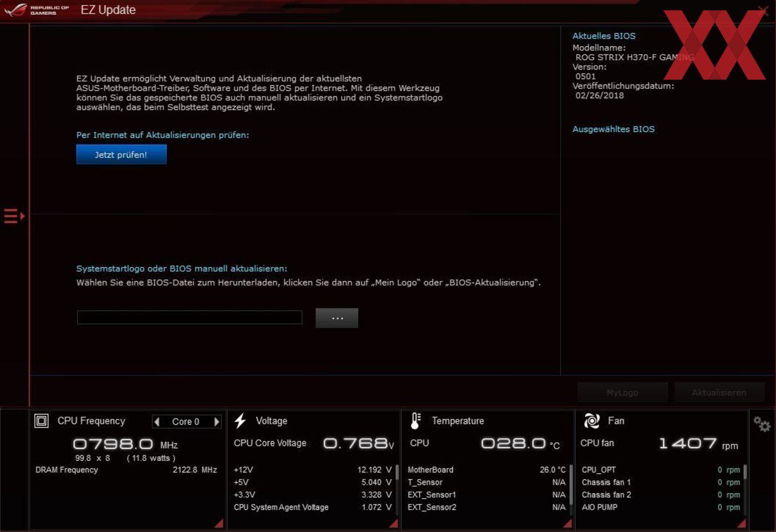Click the release date 02/26/2018
This screenshot has width=776, height=532.
pyautogui.click(x=600, y=95)
